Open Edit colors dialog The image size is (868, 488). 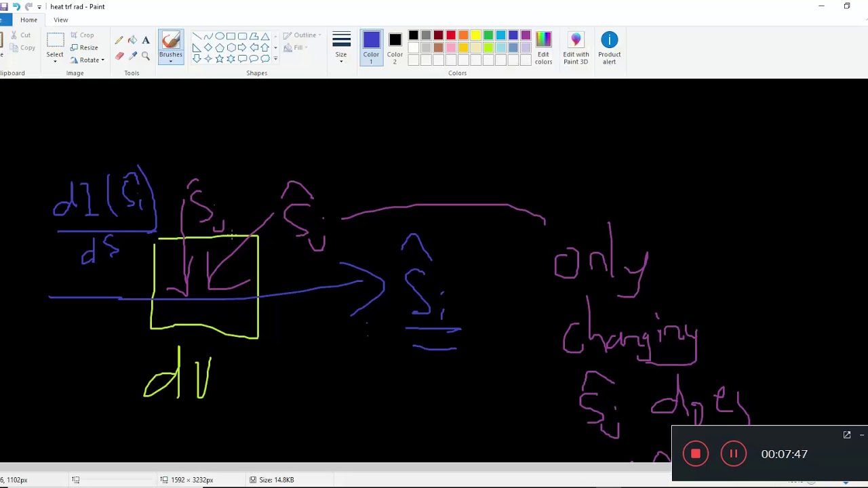[x=543, y=47]
